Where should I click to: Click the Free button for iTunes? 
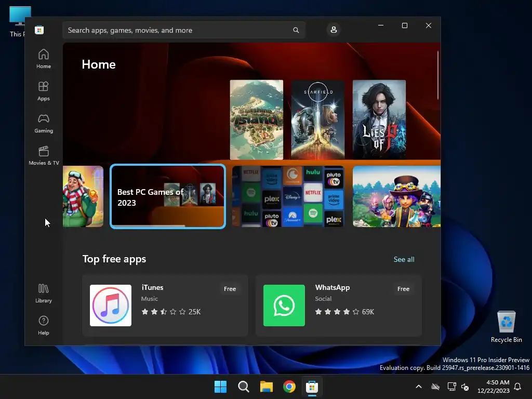230,289
